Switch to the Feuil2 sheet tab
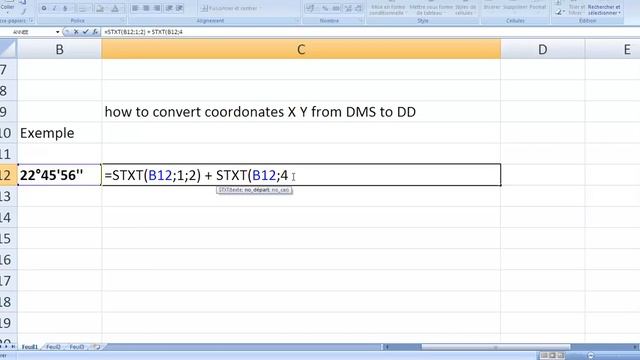The height and width of the screenshot is (360, 640). coord(53,347)
